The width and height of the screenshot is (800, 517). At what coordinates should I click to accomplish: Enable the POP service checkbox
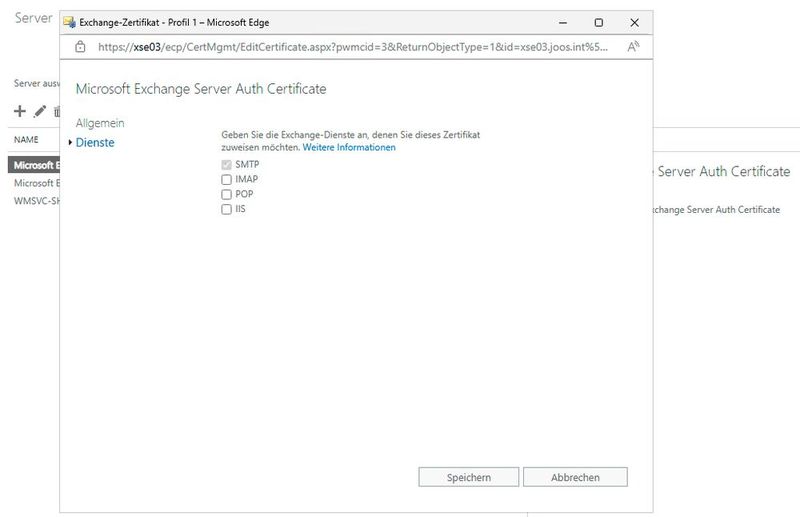pos(227,194)
